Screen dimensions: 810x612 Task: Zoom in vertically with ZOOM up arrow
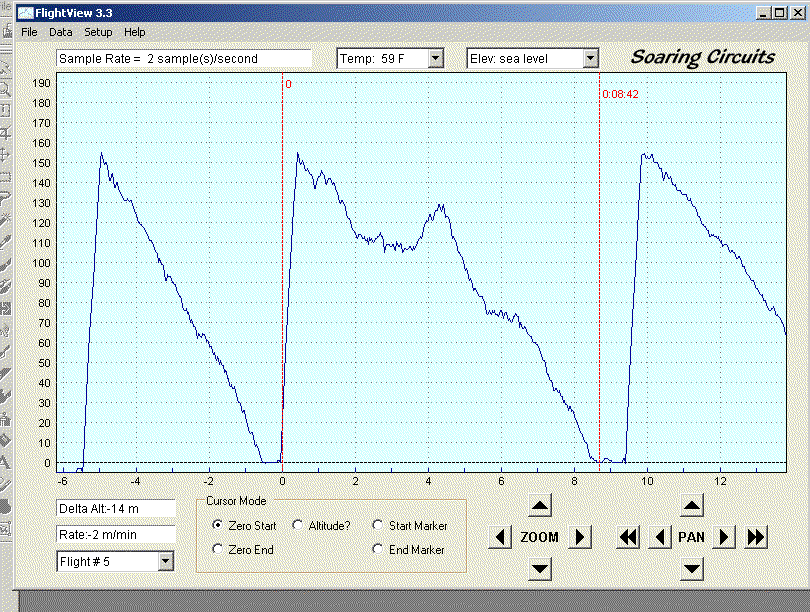click(x=540, y=505)
